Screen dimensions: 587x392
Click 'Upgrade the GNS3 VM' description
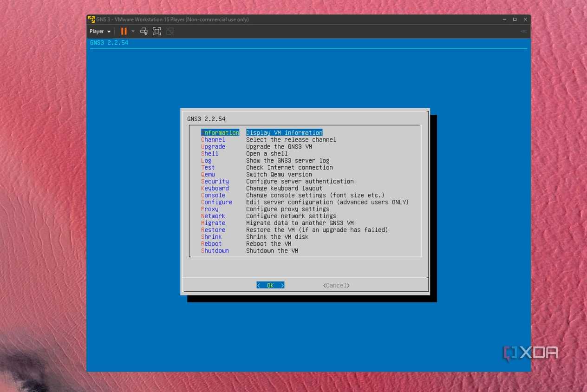pos(279,147)
